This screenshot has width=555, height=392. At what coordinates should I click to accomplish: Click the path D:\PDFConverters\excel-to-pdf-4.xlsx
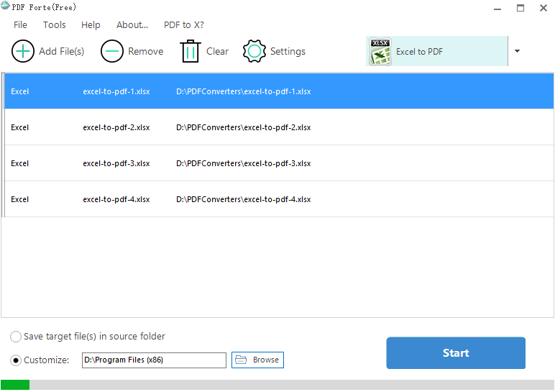click(244, 199)
